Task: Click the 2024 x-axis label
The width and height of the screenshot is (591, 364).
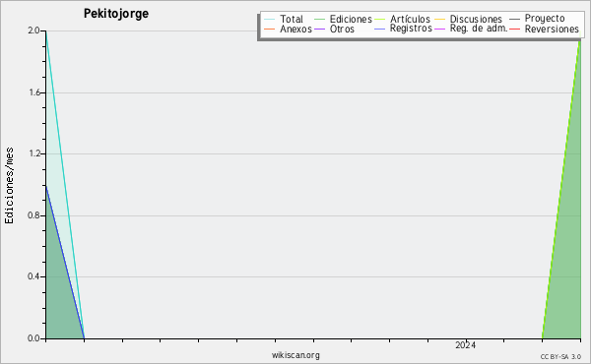Action: 465,345
